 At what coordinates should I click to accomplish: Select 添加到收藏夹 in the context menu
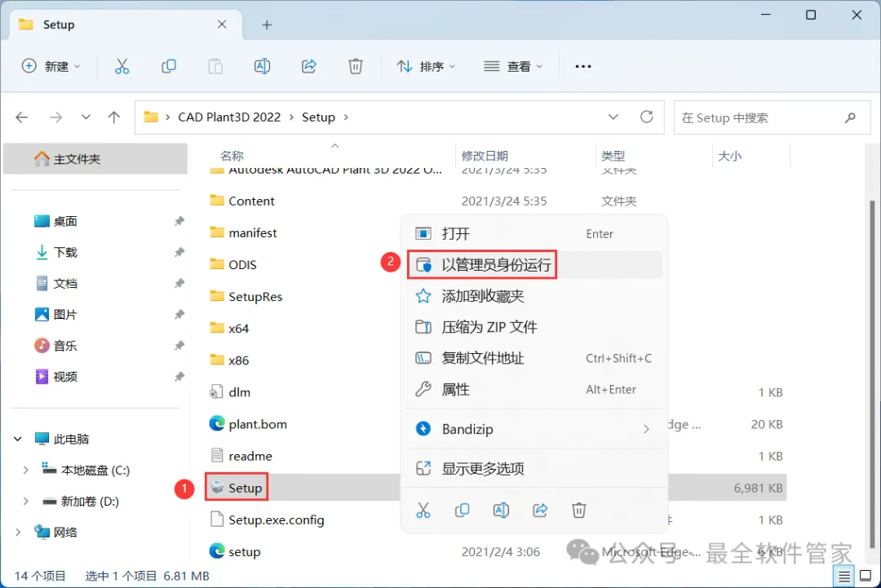(x=533, y=296)
